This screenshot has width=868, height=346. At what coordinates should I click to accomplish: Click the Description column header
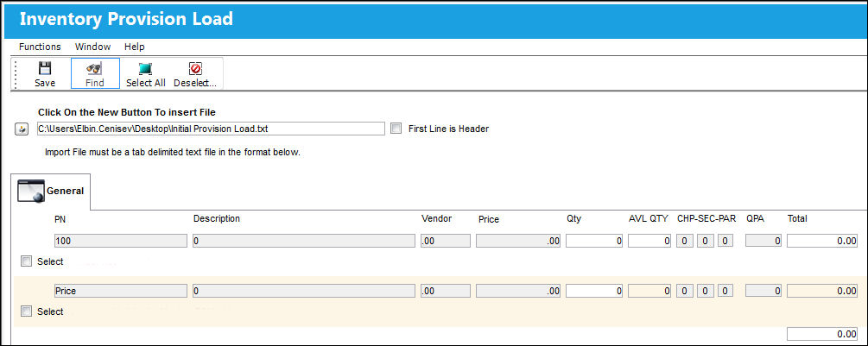[217, 218]
